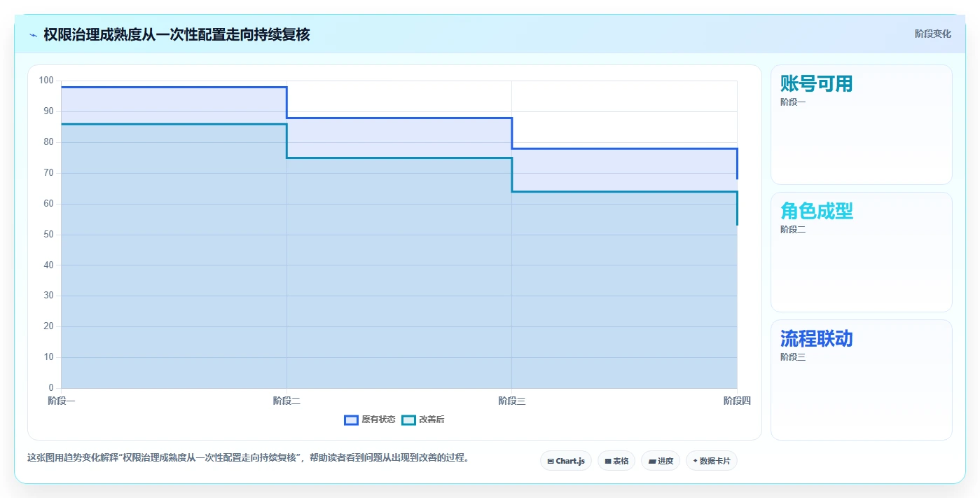The image size is (980, 498).
Task: Click the 阶段二 subtitle under 角色成型
Action: tap(793, 230)
